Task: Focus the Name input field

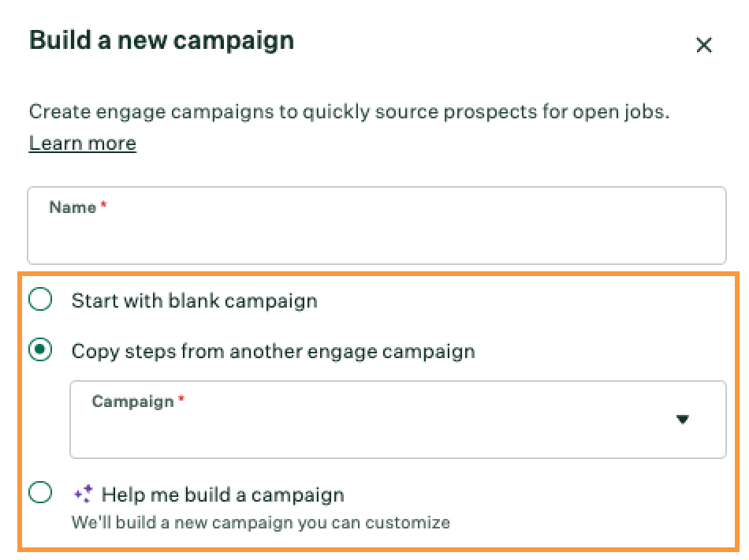Action: 377,225
